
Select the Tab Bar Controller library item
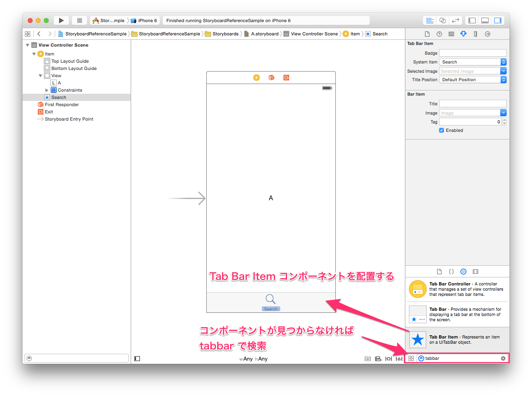pos(458,289)
